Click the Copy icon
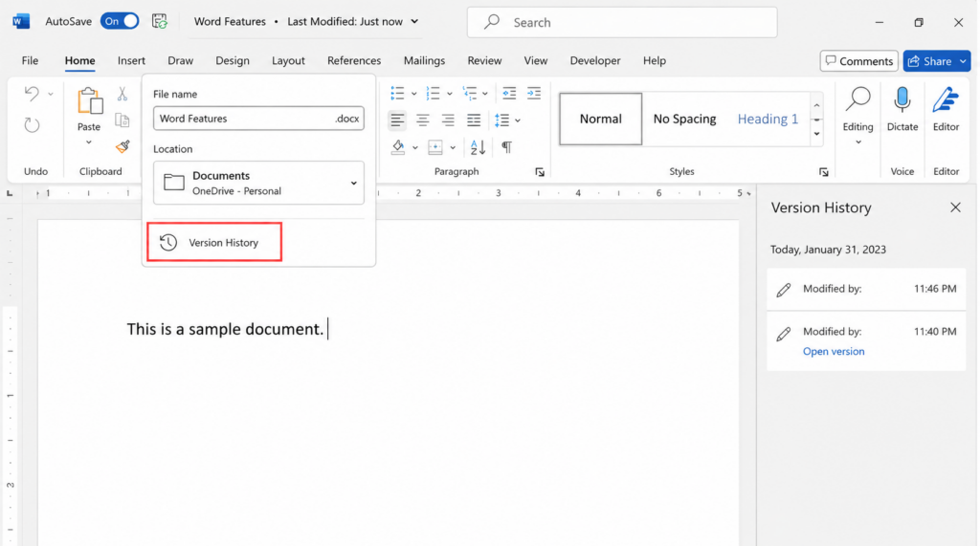 [122, 120]
